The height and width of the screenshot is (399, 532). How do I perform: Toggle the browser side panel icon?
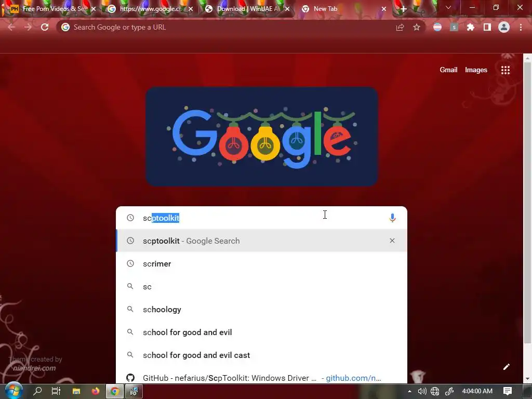(487, 27)
